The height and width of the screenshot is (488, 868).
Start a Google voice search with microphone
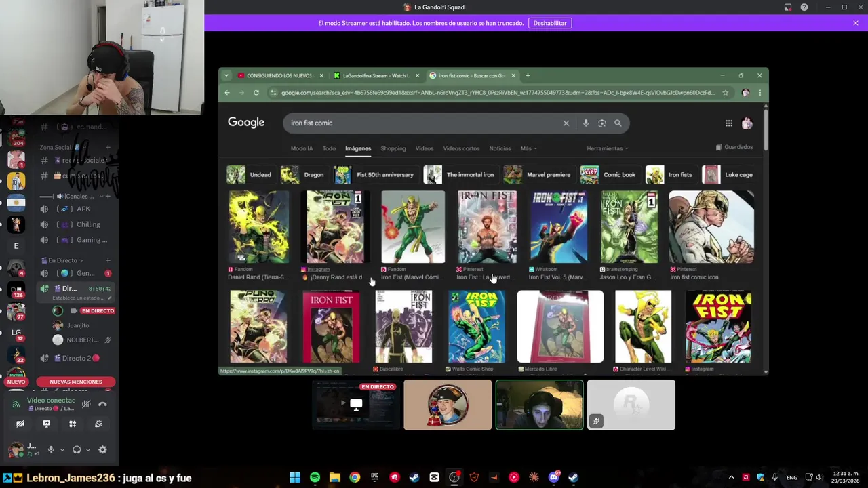point(586,123)
